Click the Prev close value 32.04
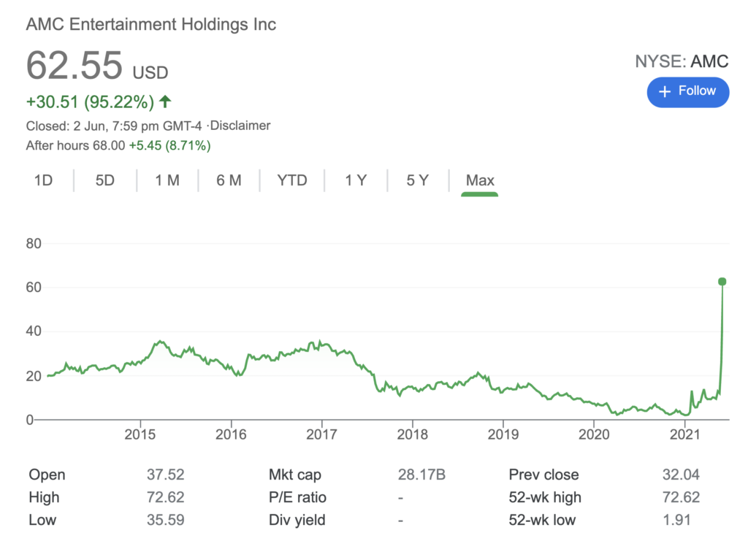748x560 pixels. pos(681,475)
